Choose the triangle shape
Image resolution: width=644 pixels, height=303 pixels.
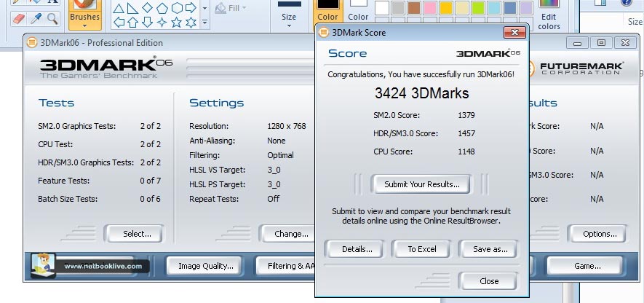click(x=119, y=8)
